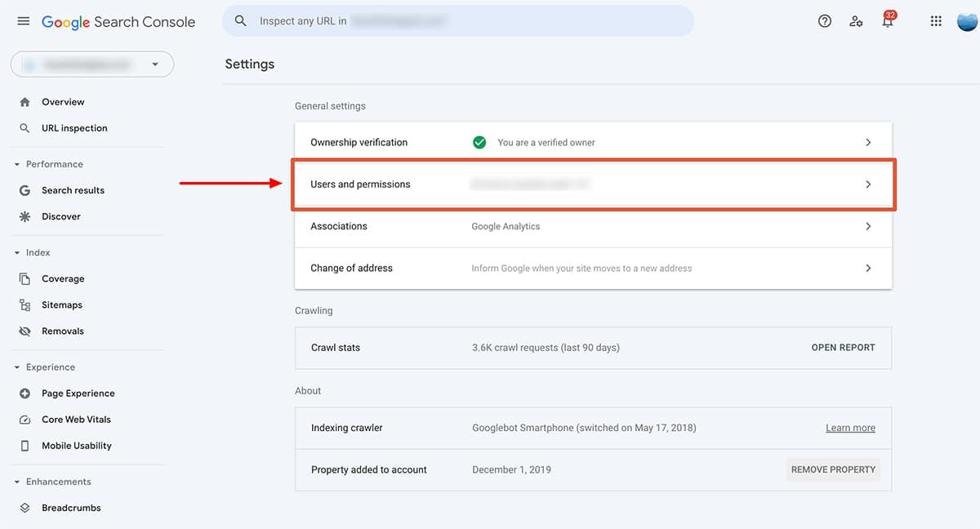980x529 pixels.
Task: Select Sitemaps in the sidebar
Action: click(61, 305)
